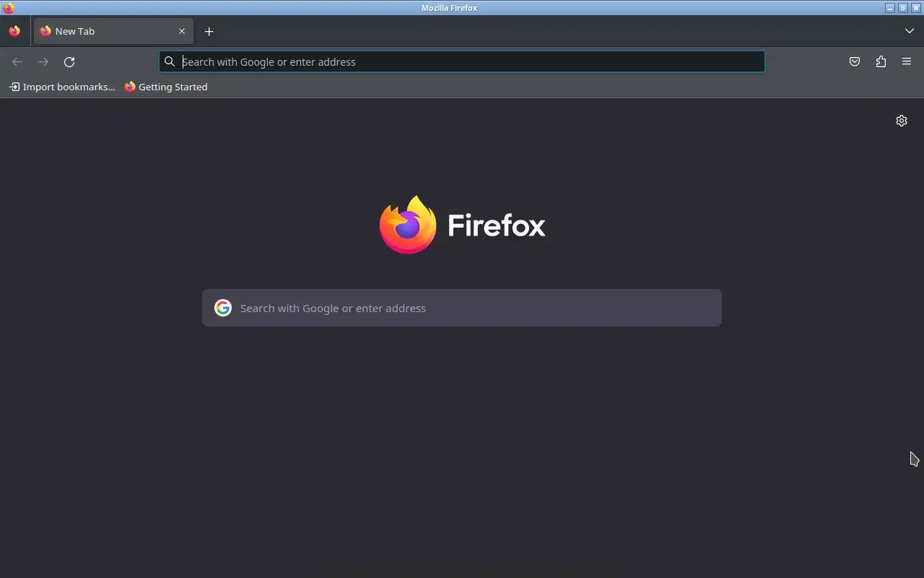Expand the list all tabs chevron
The image size is (924, 578).
pos(909,31)
